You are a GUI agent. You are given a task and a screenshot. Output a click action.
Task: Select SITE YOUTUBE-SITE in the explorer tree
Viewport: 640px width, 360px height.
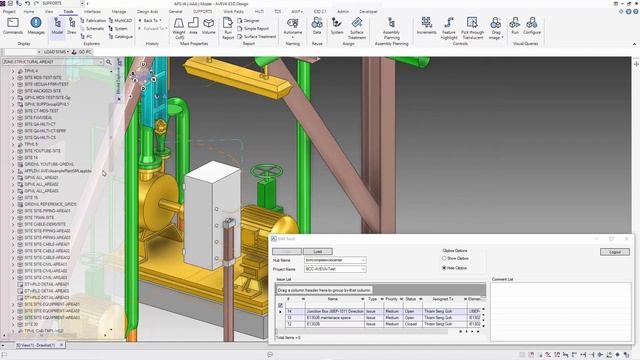[x=42, y=151]
